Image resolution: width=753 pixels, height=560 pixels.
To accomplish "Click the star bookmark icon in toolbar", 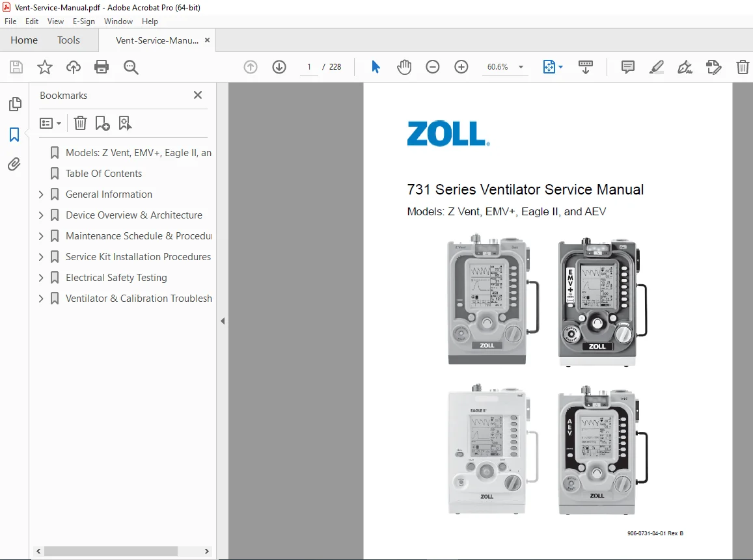I will click(x=45, y=67).
